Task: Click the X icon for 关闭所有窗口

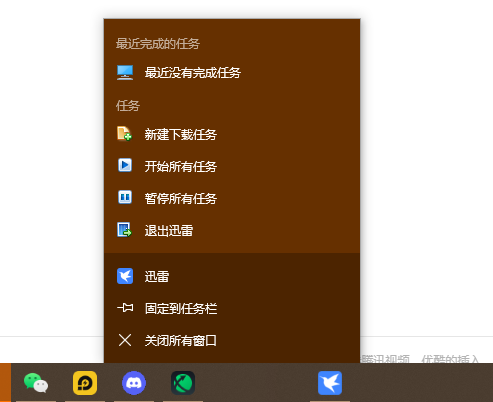Action: point(125,340)
